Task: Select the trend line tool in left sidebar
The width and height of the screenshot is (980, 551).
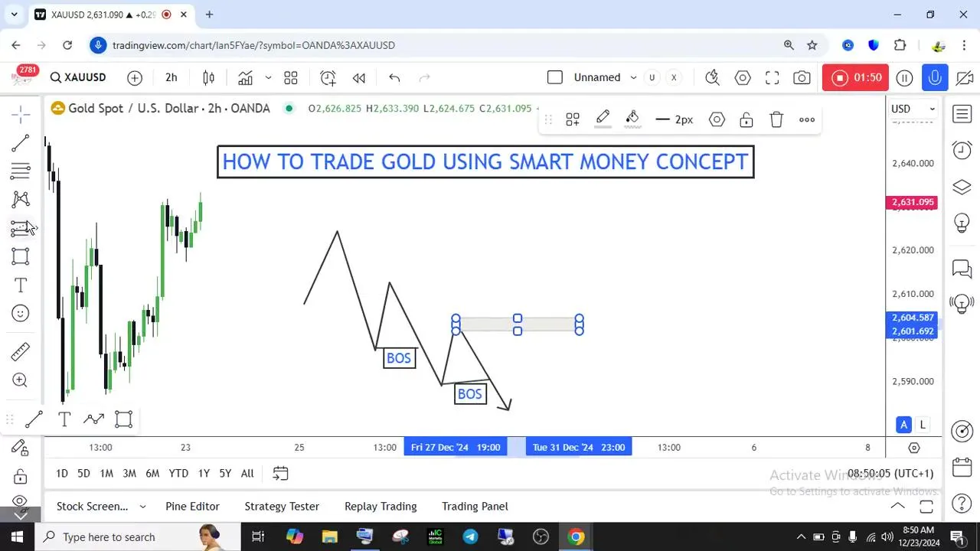Action: click(21, 143)
